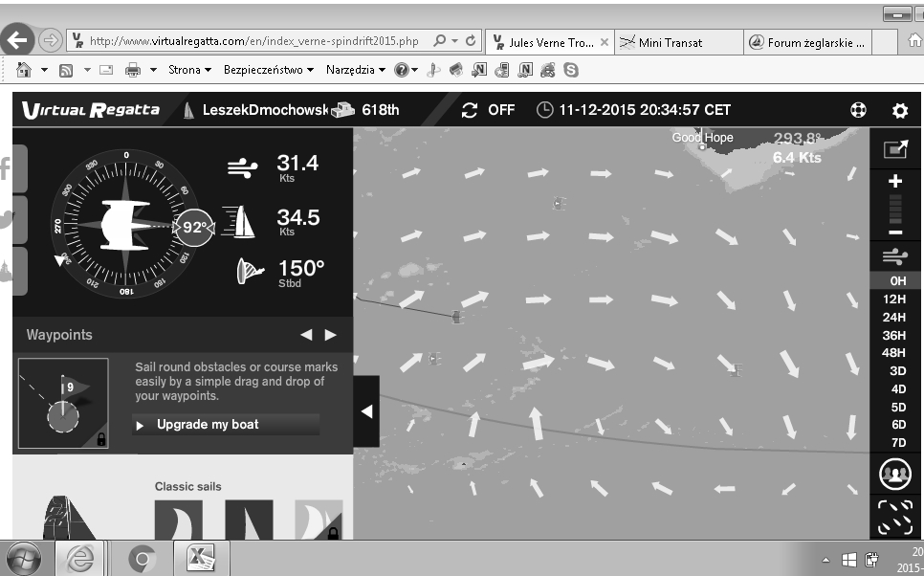The height and width of the screenshot is (576, 924).
Task: Select the 6D wind forecast
Action: click(x=897, y=425)
